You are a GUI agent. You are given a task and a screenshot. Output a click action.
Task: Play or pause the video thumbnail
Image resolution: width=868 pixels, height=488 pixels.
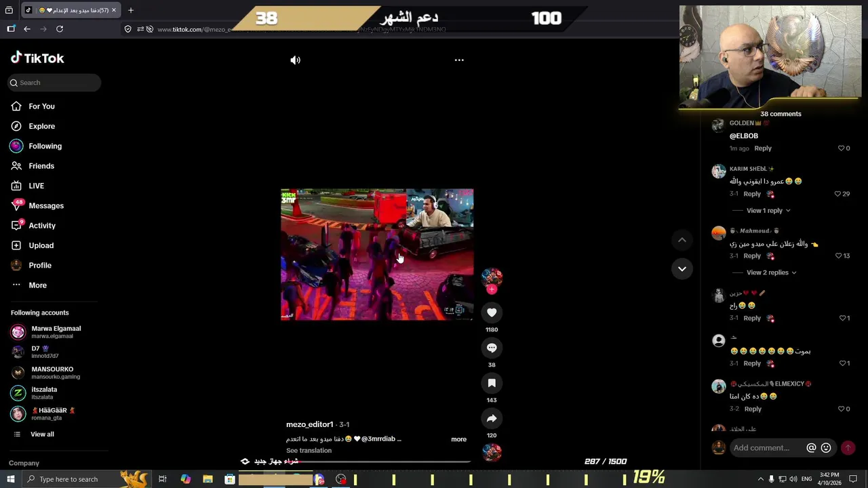[377, 254]
